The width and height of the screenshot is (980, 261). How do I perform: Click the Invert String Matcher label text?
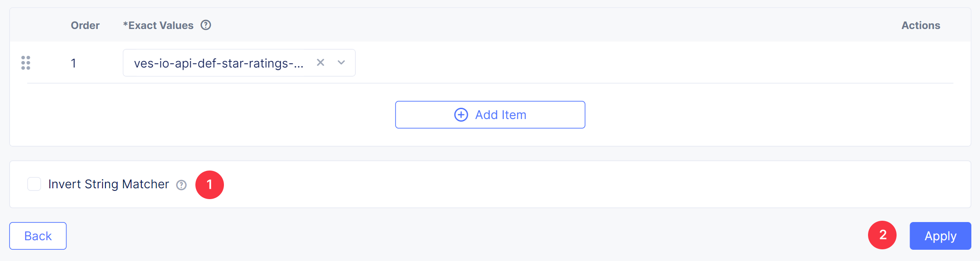pyautogui.click(x=109, y=184)
